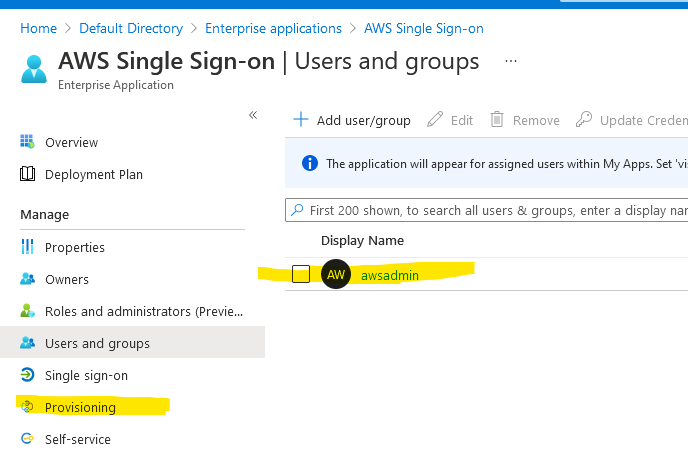Click the blue info icon in banner
Image resolution: width=688 pixels, height=450 pixels.
pos(310,163)
